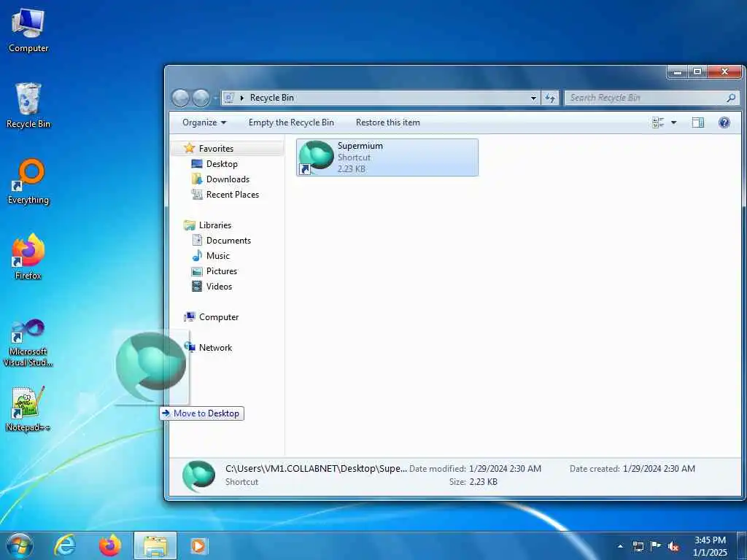Select the Notepad++ desktop shortcut
This screenshot has height=560, width=747.
point(28,410)
